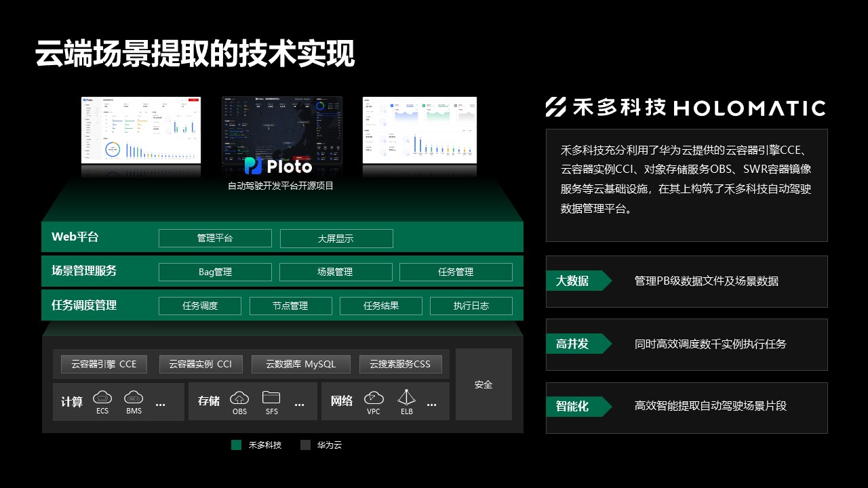Click the 大数据 green tag
Screen dimensions: 868x488
pos(579,281)
